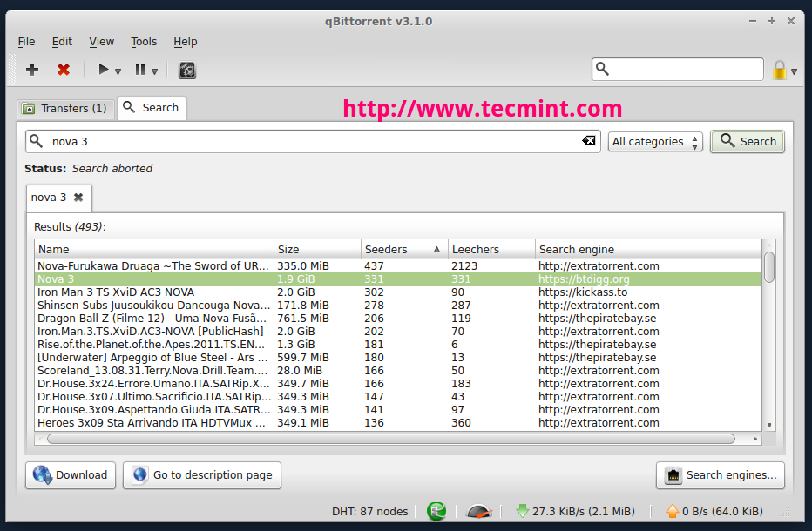This screenshot has width=812, height=531.
Task: Click the Download button
Action: click(x=71, y=475)
